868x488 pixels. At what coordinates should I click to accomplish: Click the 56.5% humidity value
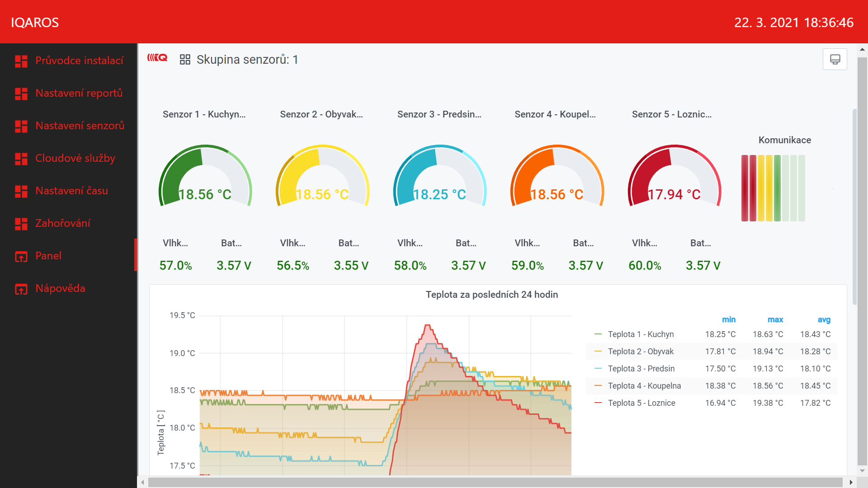pyautogui.click(x=293, y=266)
